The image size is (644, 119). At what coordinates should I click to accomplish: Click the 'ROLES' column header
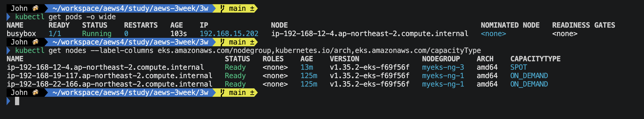click(273, 59)
